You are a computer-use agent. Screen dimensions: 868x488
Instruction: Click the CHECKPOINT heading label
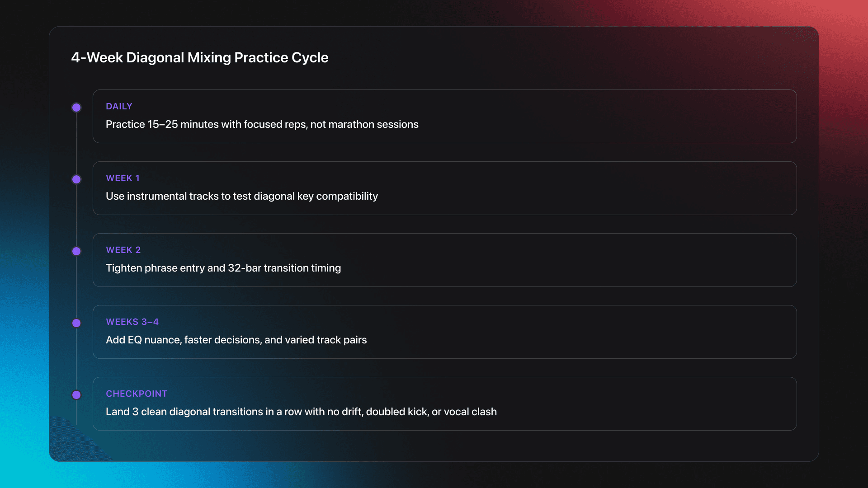point(137,394)
